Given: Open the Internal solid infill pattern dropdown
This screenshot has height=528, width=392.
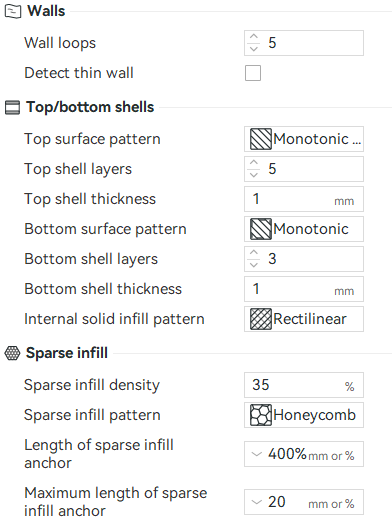Looking at the screenshot, I should (304, 319).
